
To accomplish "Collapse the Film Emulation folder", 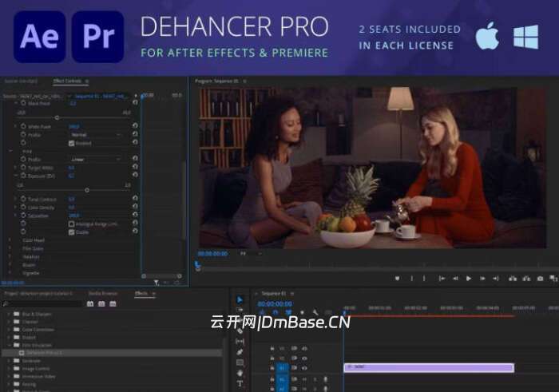I will [9, 345].
